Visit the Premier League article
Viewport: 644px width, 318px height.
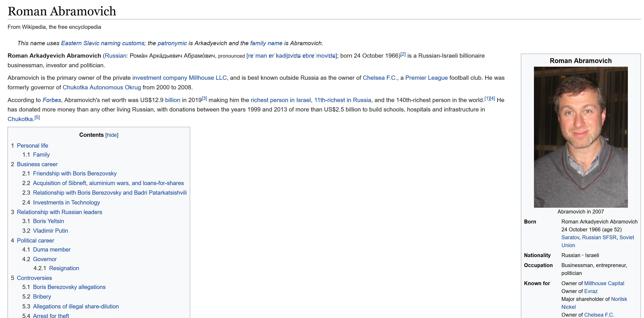point(427,78)
